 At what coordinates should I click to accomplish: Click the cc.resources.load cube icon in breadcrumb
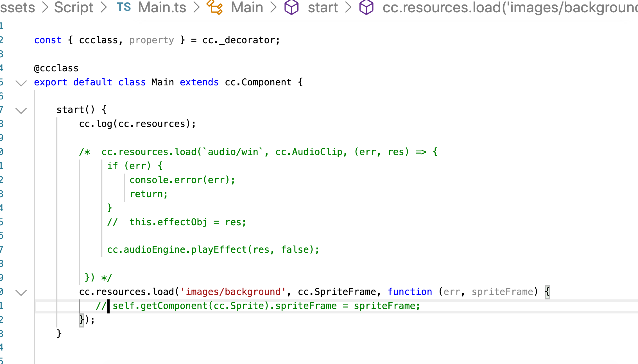click(366, 7)
